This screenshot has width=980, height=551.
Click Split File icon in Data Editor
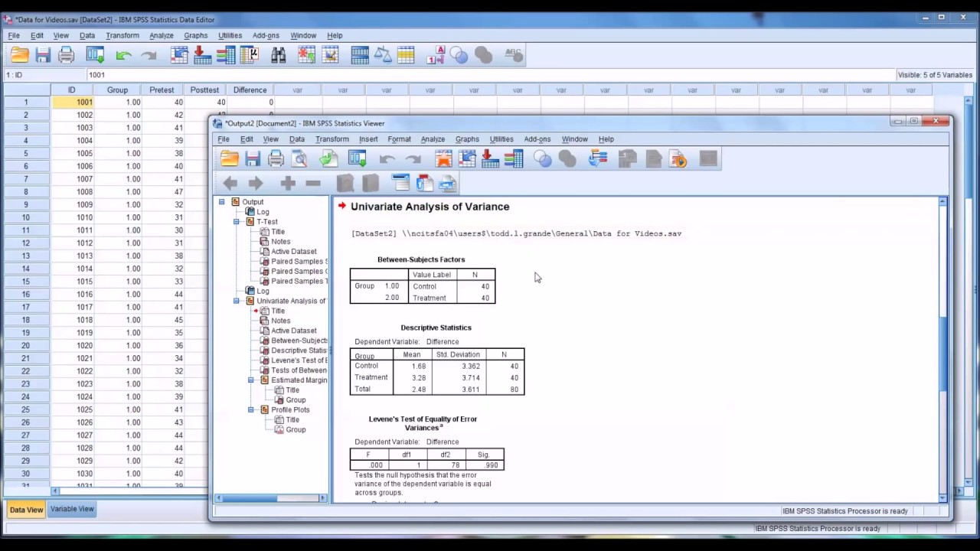coord(360,54)
